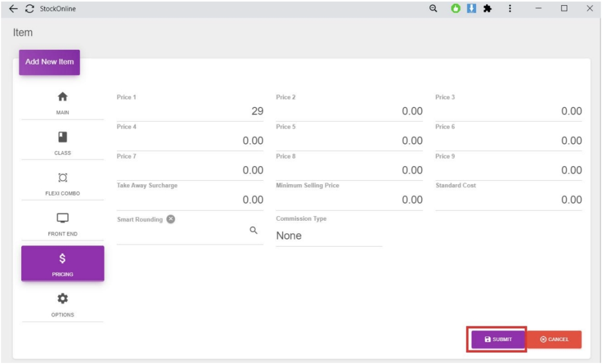Image resolution: width=602 pixels, height=364 pixels.
Task: Open the Options gear icon
Action: click(x=62, y=299)
